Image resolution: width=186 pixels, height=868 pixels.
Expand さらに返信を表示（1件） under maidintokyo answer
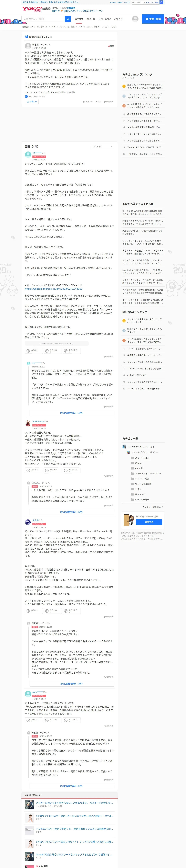pos(72,512)
